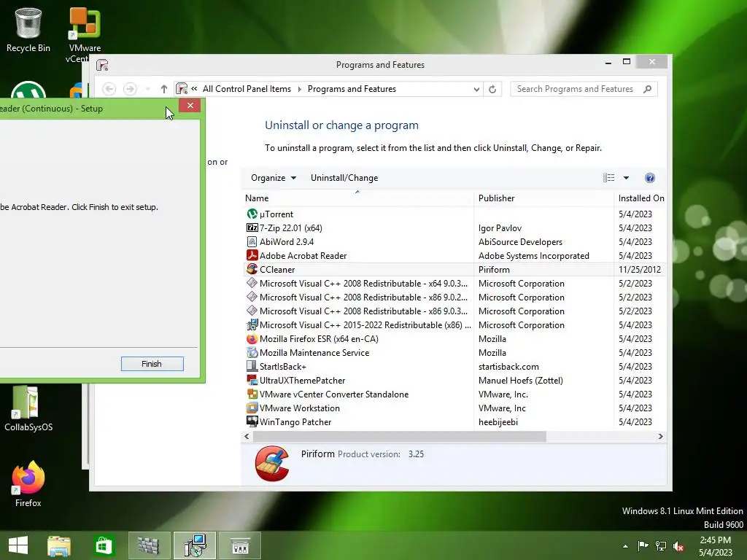
Task: Click the WinTango Patcher list icon
Action: [252, 422]
